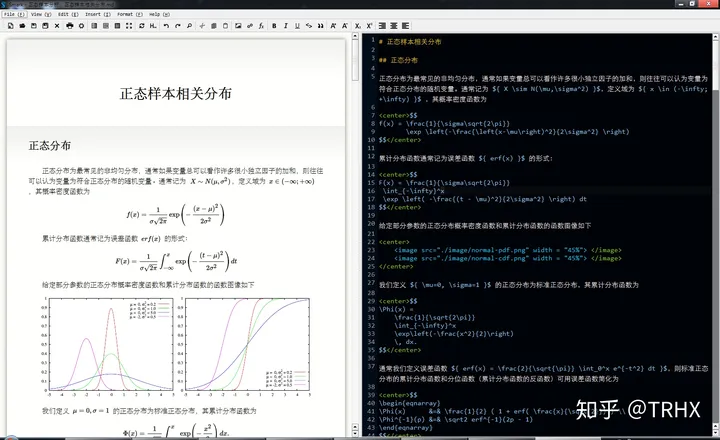The width and height of the screenshot is (720, 440).
Task: Align text right with the last alignment icon
Action: pos(405,26)
